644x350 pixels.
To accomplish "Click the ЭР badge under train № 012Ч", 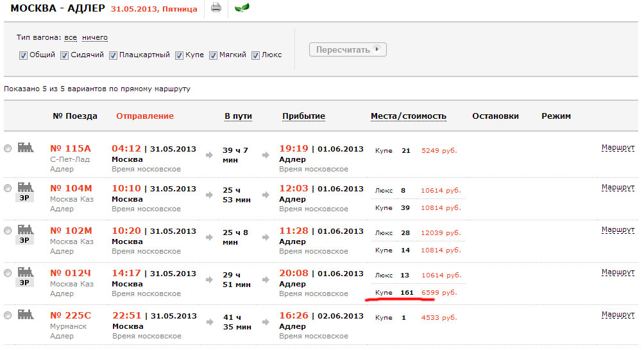I will coord(25,282).
